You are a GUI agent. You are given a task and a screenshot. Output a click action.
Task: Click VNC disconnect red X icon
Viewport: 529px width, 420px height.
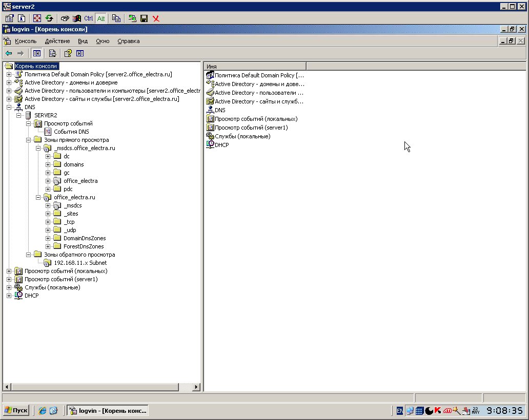(x=156, y=18)
